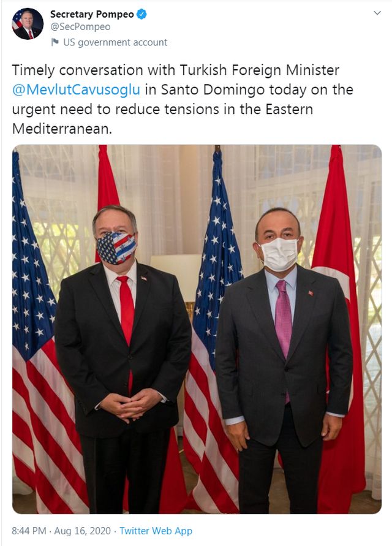Open the attached photo of two men
392x546 pixels.
(x=197, y=329)
